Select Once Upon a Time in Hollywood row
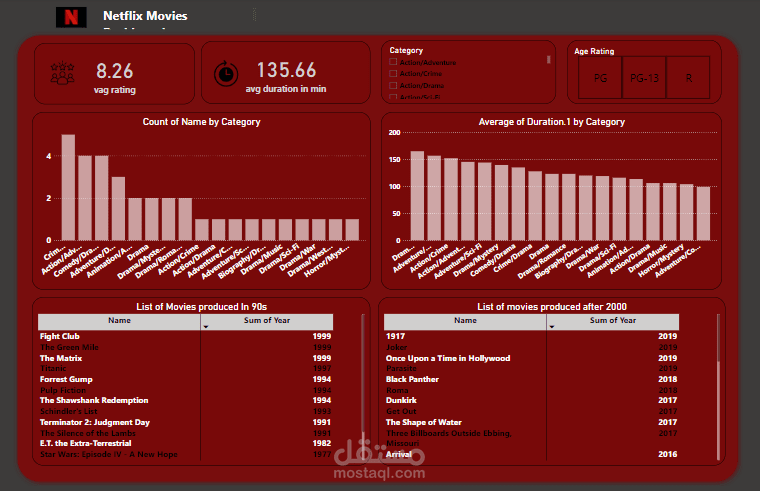The width and height of the screenshot is (760, 491). (x=532, y=358)
